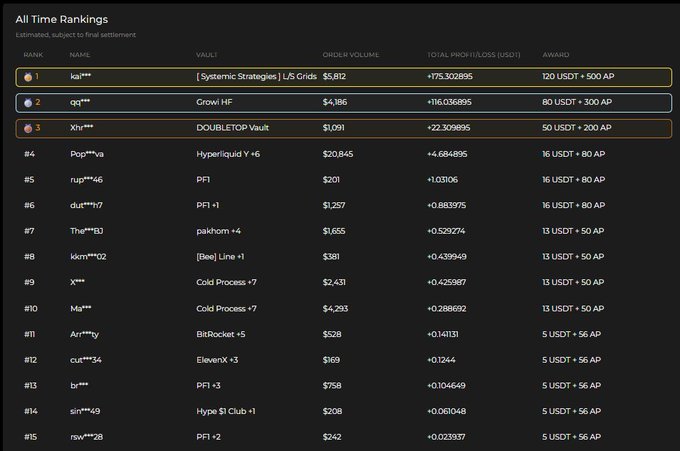Click the $242 order volume
The image size is (680, 451).
click(332, 437)
